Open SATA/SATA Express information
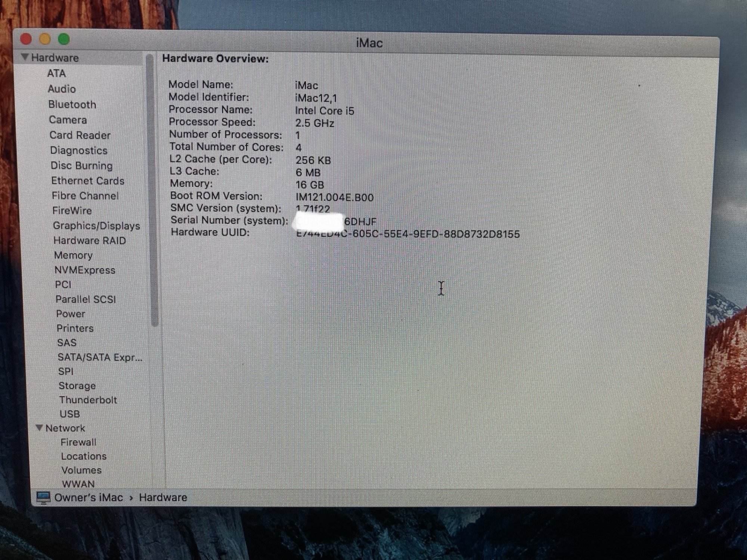 pos(100,357)
